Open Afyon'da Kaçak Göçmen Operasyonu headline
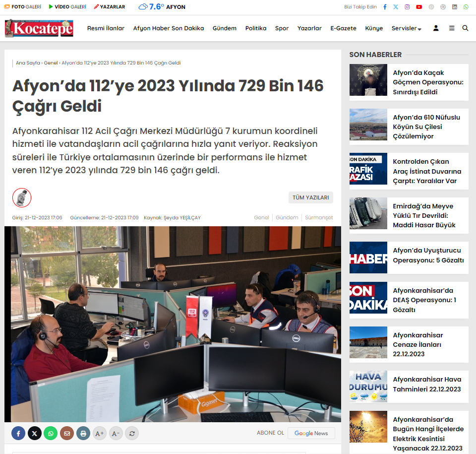The width and height of the screenshot is (476, 454). tap(428, 82)
